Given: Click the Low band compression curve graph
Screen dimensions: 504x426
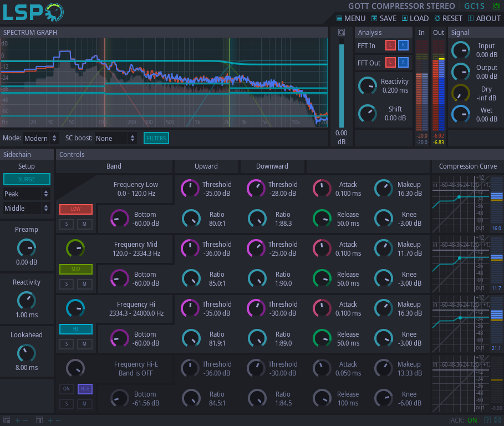Looking at the screenshot, I should 461,204.
